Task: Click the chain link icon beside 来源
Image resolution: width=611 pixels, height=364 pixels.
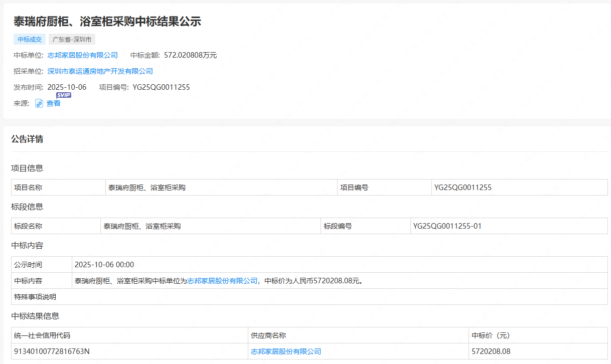Action: [39, 103]
